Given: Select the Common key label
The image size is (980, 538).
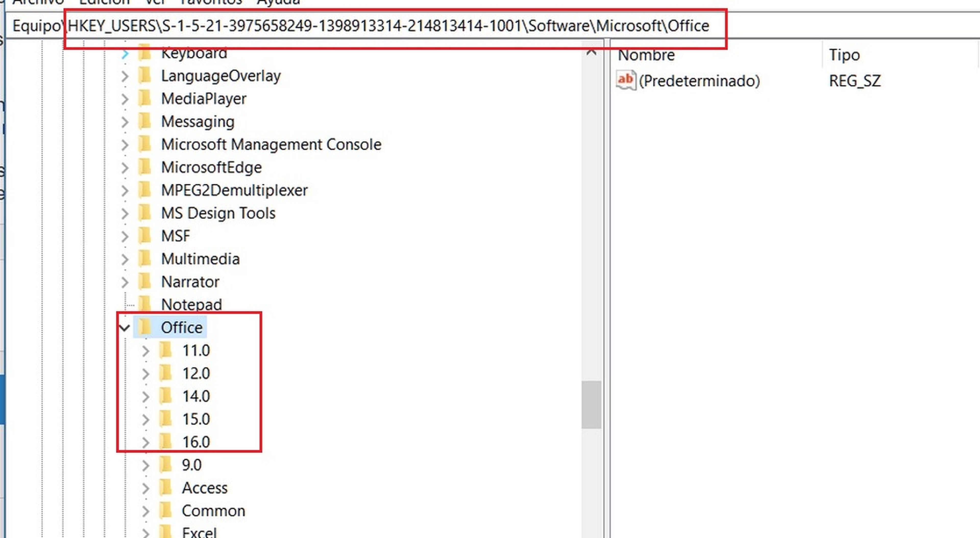Looking at the screenshot, I should 213,511.
